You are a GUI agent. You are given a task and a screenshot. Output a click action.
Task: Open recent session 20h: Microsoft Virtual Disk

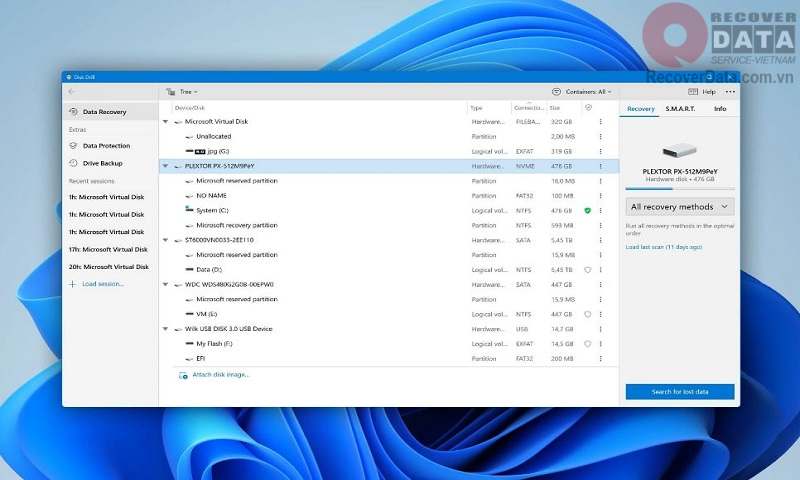(x=109, y=267)
